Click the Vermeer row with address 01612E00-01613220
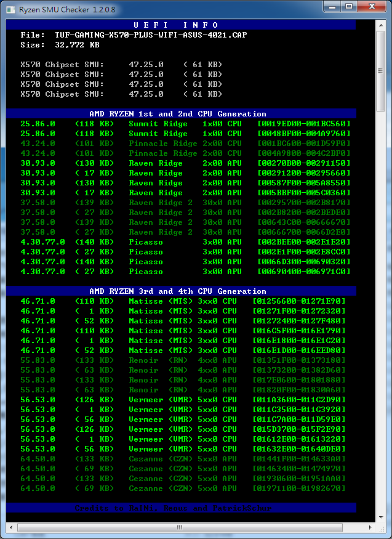 pos(183,439)
